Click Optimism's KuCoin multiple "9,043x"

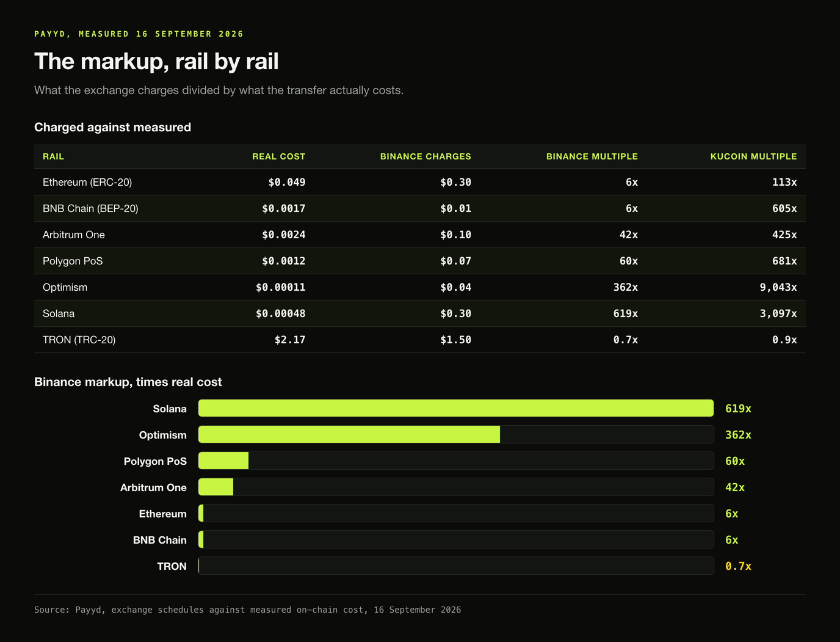coord(778,287)
